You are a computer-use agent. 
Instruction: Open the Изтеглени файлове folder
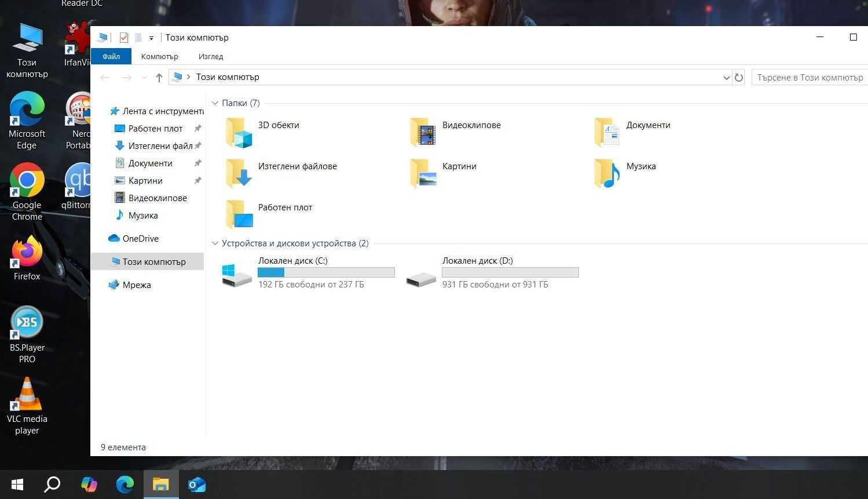pos(281,173)
